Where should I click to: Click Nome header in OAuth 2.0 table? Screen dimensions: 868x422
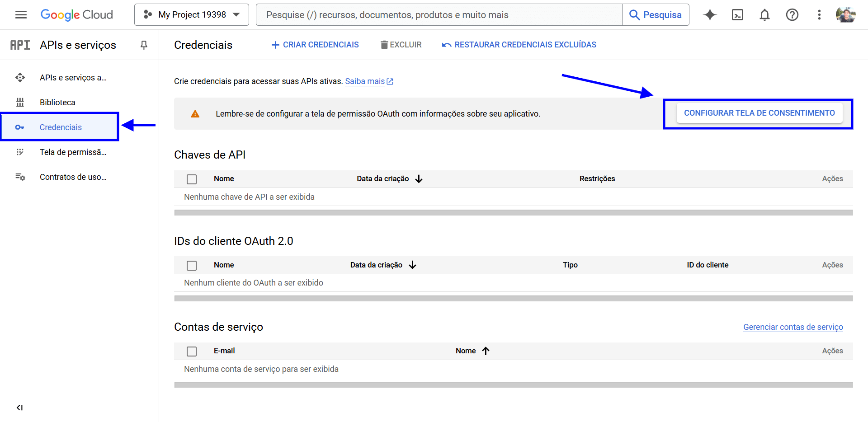[224, 265]
